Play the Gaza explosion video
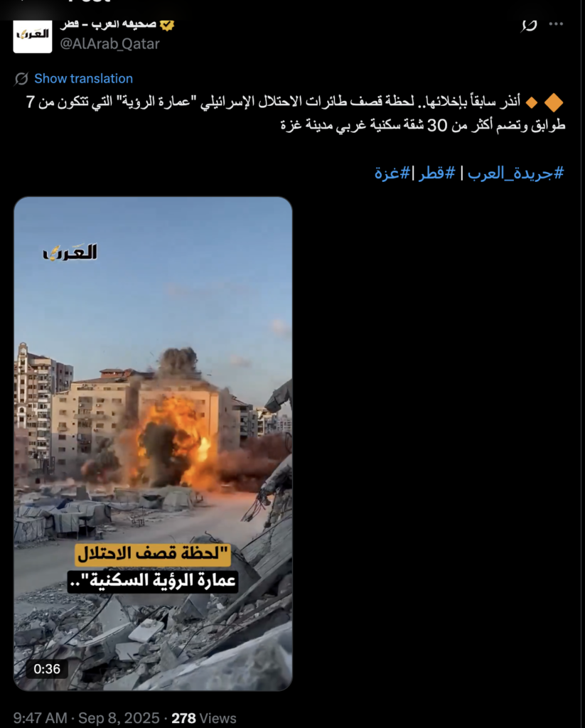 pos(154,444)
